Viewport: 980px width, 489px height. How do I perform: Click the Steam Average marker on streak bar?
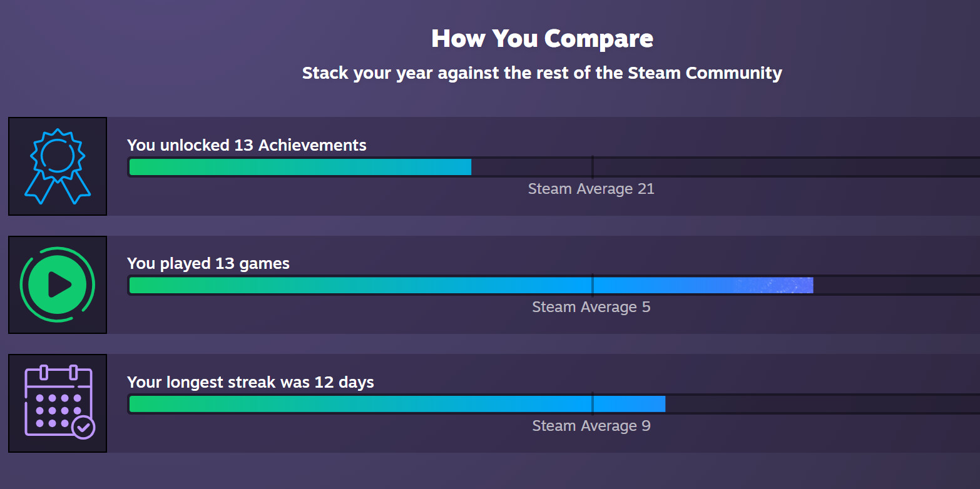592,404
